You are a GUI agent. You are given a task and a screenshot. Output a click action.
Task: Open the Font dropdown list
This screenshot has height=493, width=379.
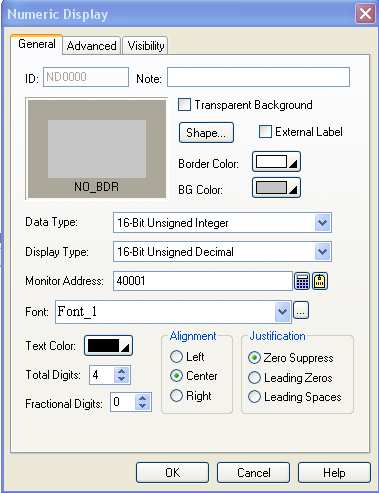pyautogui.click(x=283, y=312)
